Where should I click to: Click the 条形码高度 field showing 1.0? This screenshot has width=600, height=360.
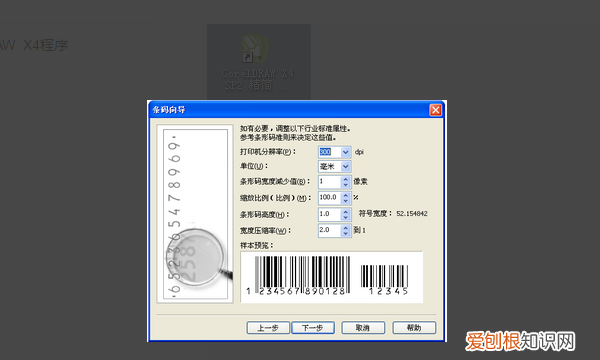(329, 214)
